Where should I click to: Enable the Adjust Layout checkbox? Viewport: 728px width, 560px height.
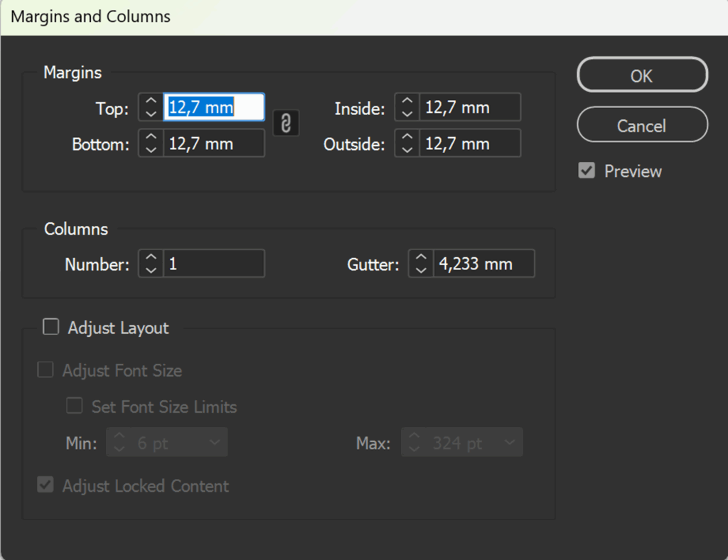[50, 326]
